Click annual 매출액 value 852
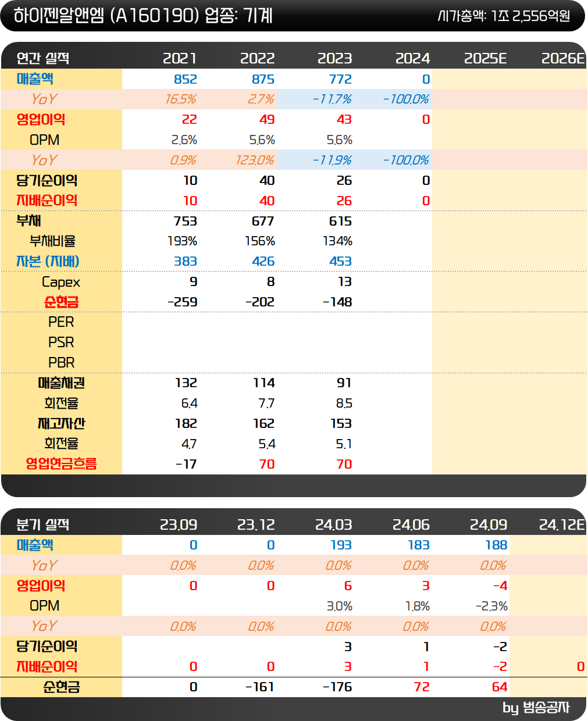 (x=186, y=79)
